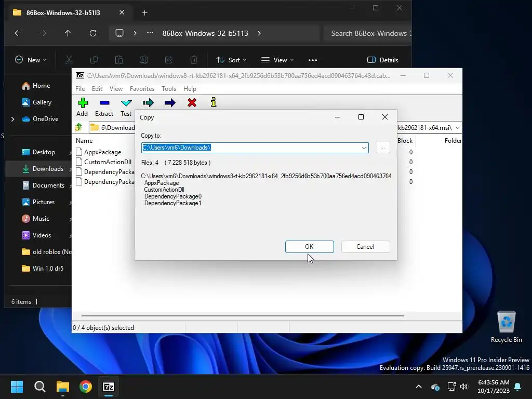Image resolution: width=532 pixels, height=399 pixels.
Task: Click the red X Delete icon
Action: pos(192,103)
